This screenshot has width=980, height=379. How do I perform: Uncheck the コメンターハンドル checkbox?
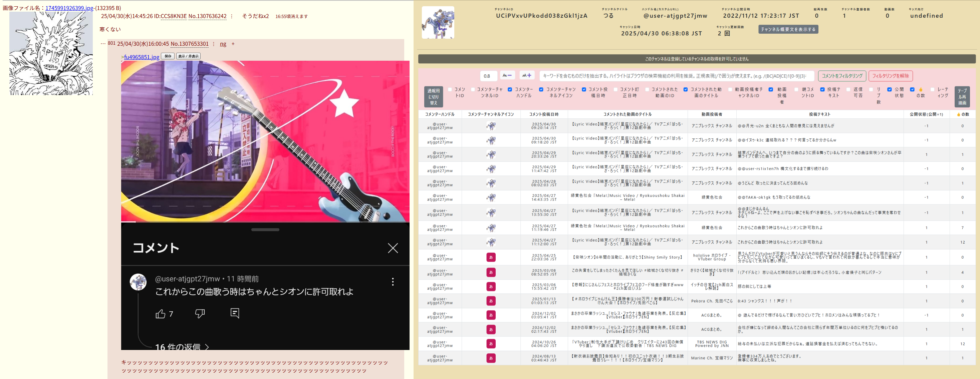click(510, 90)
